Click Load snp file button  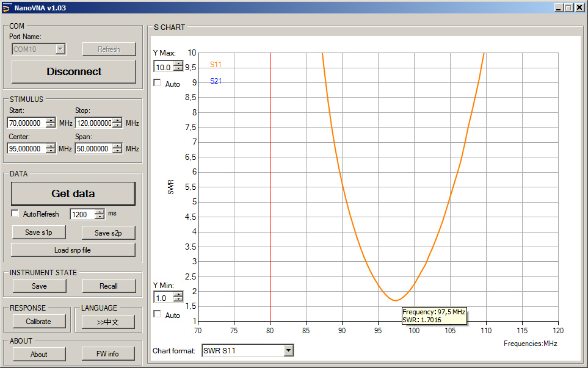(x=73, y=250)
